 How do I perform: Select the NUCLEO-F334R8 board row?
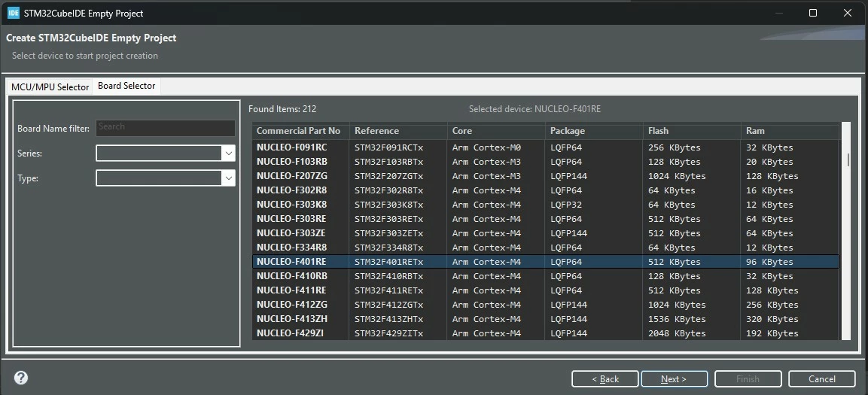tap(545, 248)
